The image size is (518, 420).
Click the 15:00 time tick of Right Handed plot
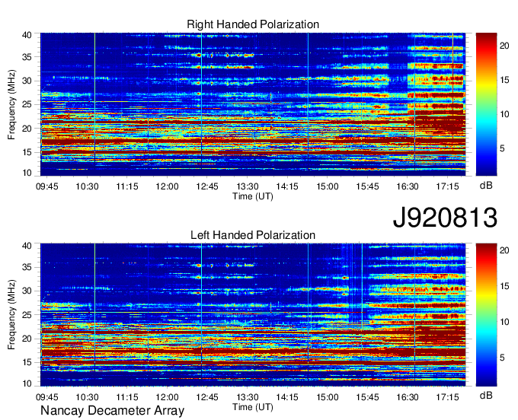[x=328, y=186]
